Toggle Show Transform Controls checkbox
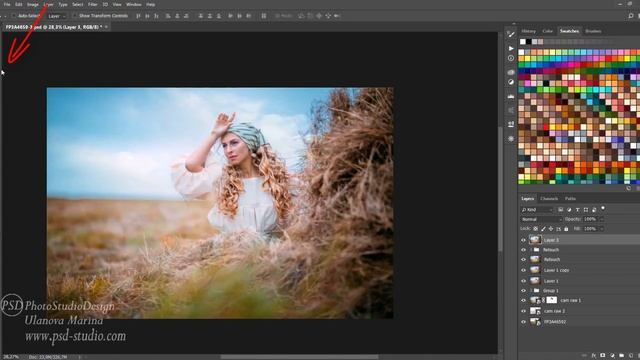This screenshot has height=360, width=640. (x=74, y=16)
